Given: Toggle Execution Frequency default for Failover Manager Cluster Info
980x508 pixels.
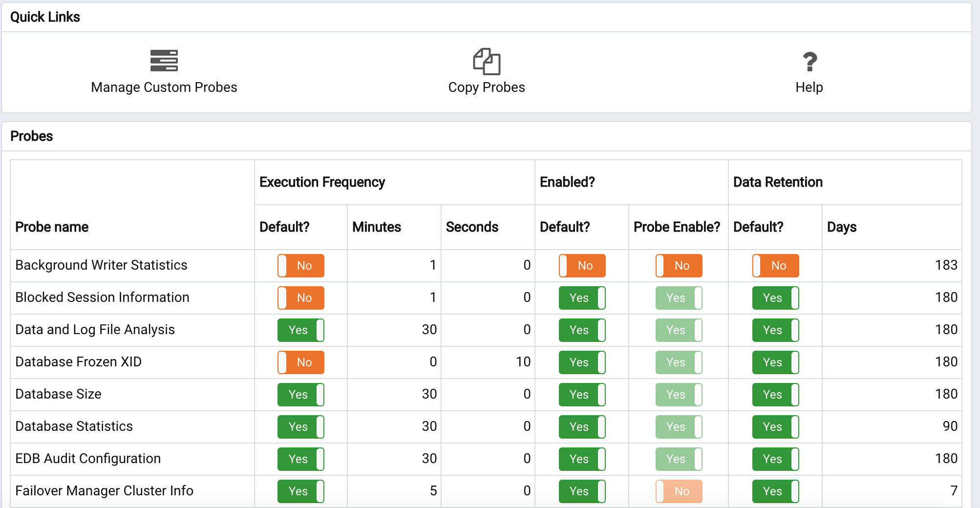Looking at the screenshot, I should tap(301, 491).
